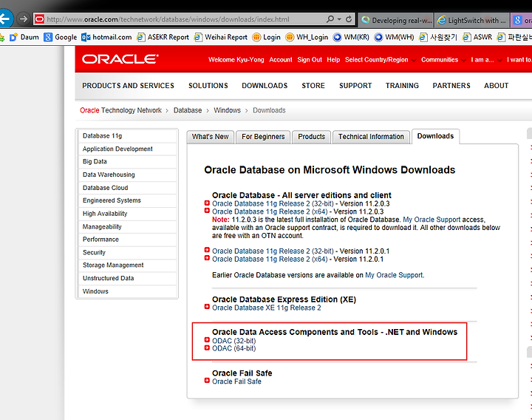The width and height of the screenshot is (532, 420).
Task: Open the WH_Login bookmark
Action: [307, 37]
